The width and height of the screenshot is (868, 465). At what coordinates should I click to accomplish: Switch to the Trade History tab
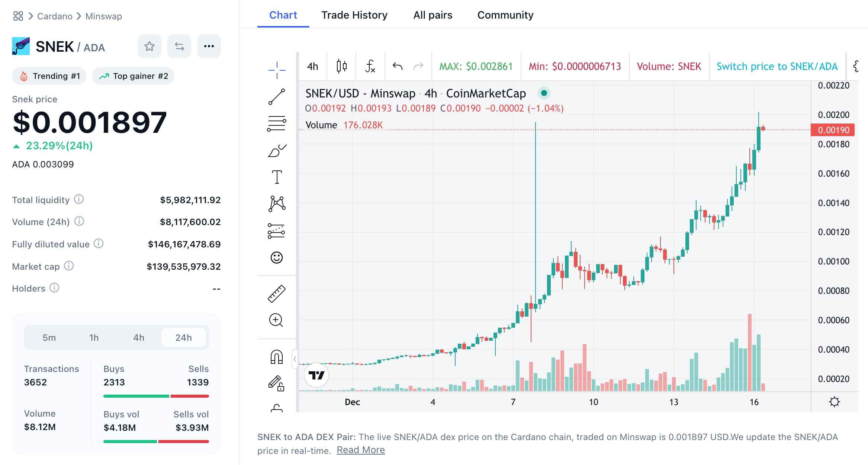coord(354,15)
